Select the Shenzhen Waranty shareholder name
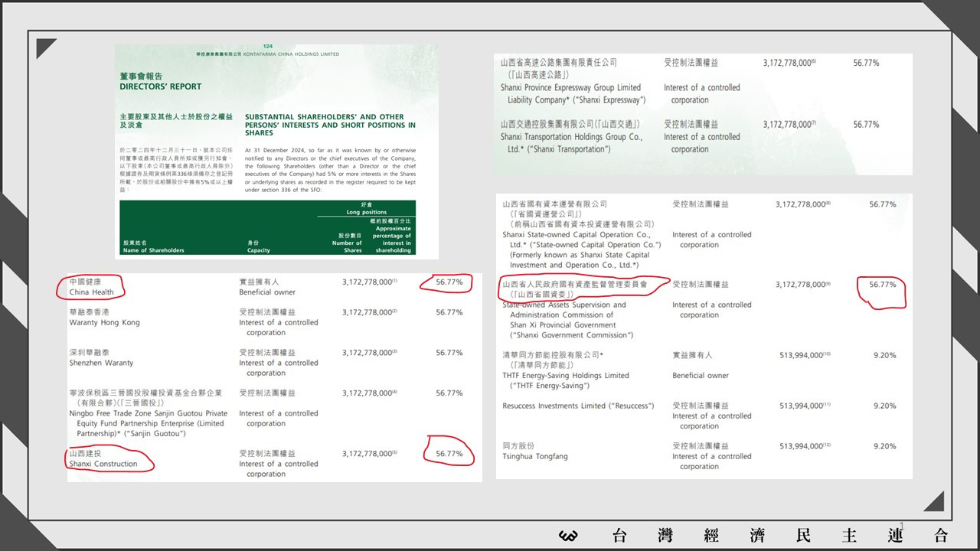This screenshot has width=980, height=551. point(101,358)
